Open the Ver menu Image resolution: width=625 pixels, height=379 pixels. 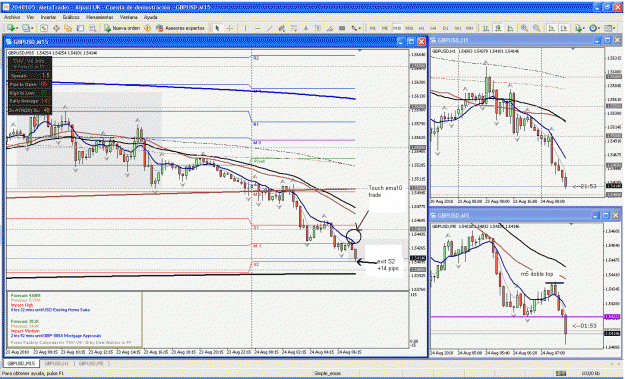pos(30,17)
